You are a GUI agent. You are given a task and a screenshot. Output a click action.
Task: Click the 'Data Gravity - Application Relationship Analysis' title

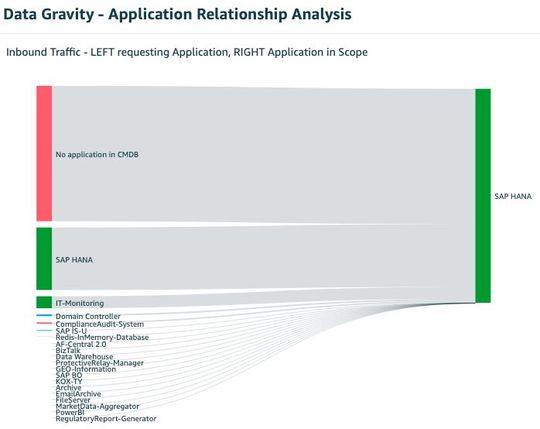[x=177, y=14]
